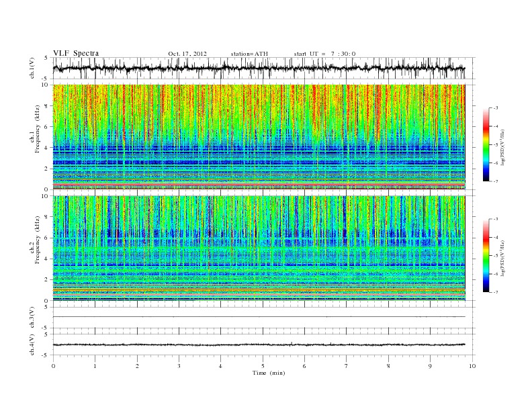This screenshot has height=411, width=532.
Task: Click the ch.4 voltage trace
Action: coord(259,345)
